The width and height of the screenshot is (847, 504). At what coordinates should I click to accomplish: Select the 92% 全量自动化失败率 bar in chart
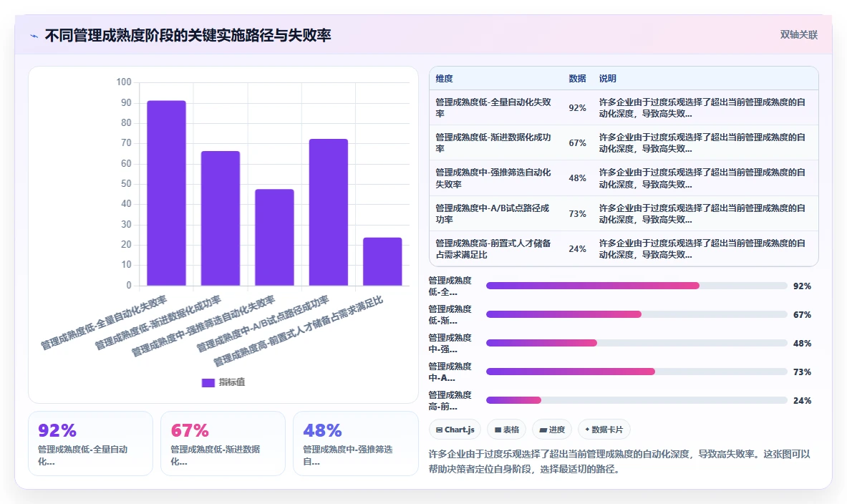click(166, 193)
